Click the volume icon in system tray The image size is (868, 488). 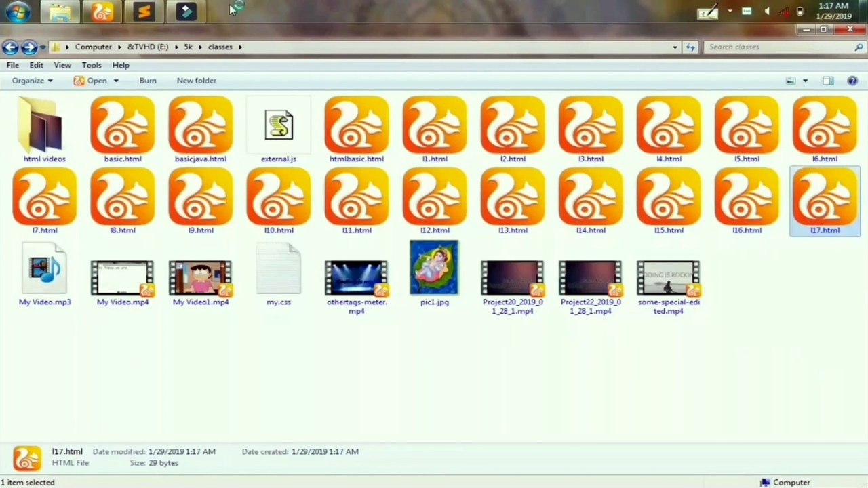pos(766,12)
